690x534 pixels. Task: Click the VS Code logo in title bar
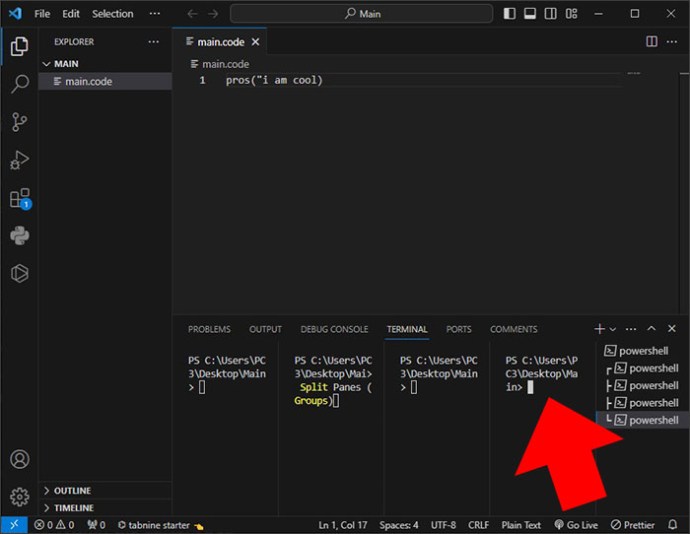coord(15,13)
